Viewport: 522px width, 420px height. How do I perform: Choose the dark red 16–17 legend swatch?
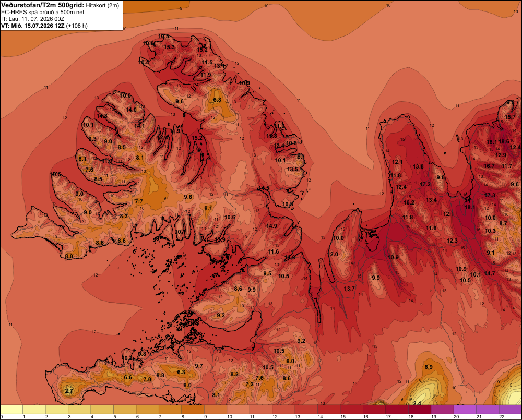tap(374, 410)
